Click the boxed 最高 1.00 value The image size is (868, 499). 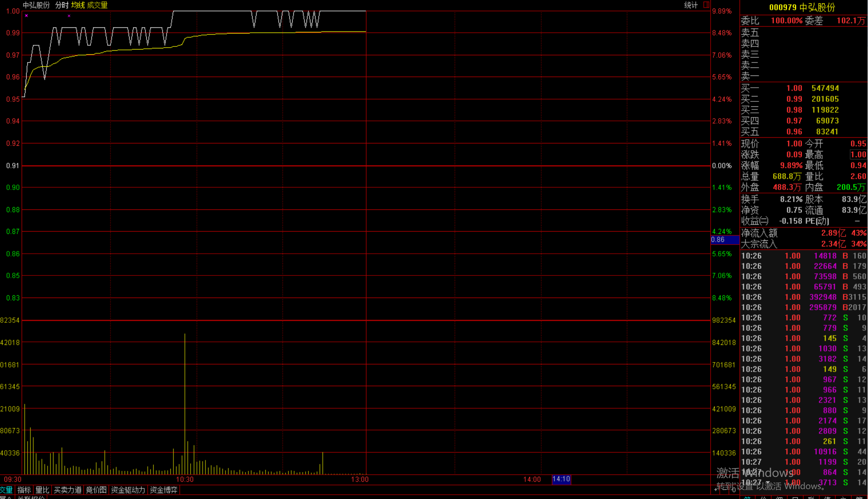(x=858, y=155)
